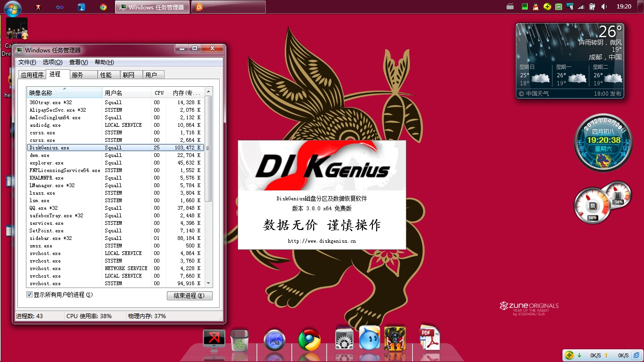Screen dimensions: 644x362
Task: Open the 选项(O) menu in Task Manager
Action: [52, 62]
